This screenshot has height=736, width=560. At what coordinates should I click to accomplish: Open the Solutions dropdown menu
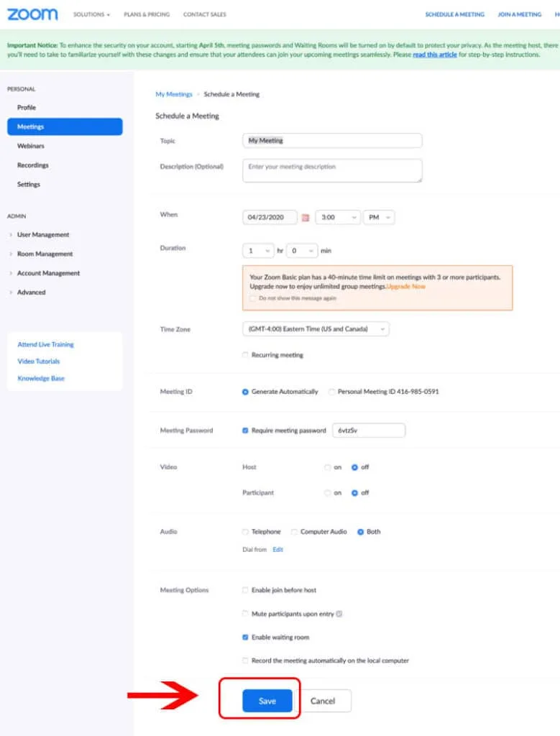[91, 14]
